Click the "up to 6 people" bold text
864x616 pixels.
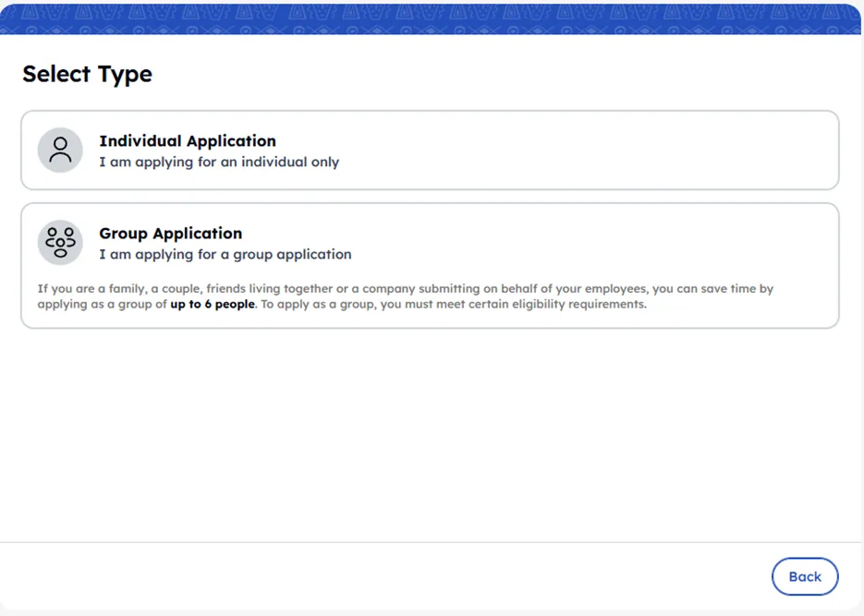213,305
